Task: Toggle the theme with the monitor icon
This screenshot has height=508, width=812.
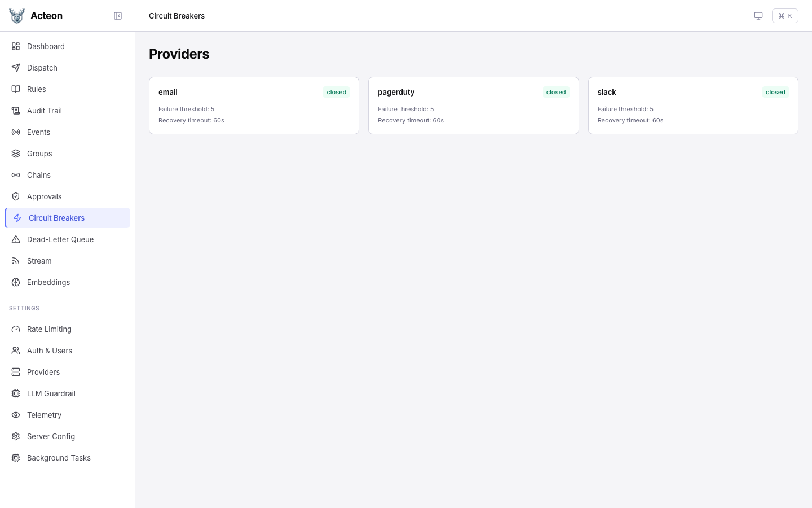Action: [x=758, y=16]
